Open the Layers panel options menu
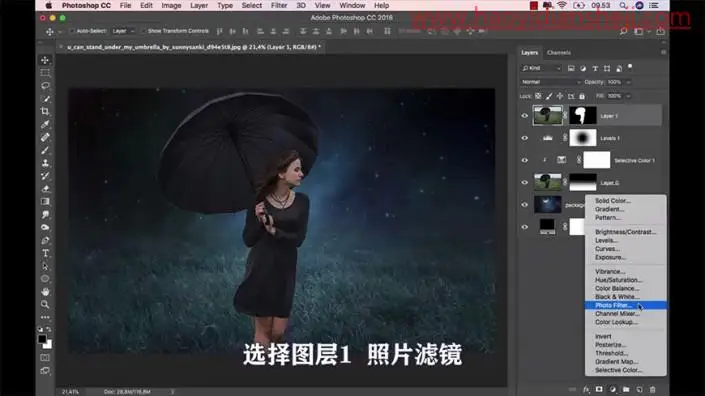This screenshot has width=705, height=396. click(663, 53)
